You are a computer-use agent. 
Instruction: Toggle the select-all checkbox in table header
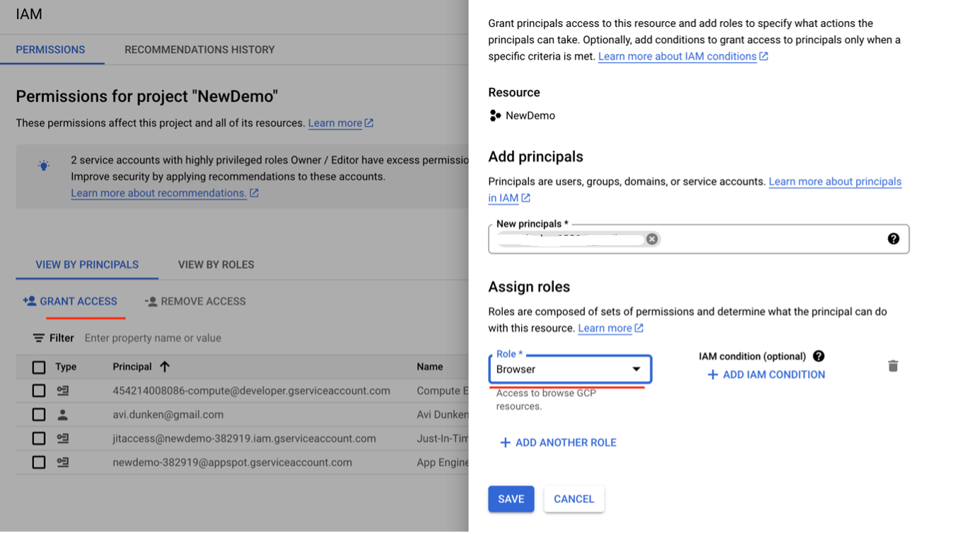click(x=39, y=367)
